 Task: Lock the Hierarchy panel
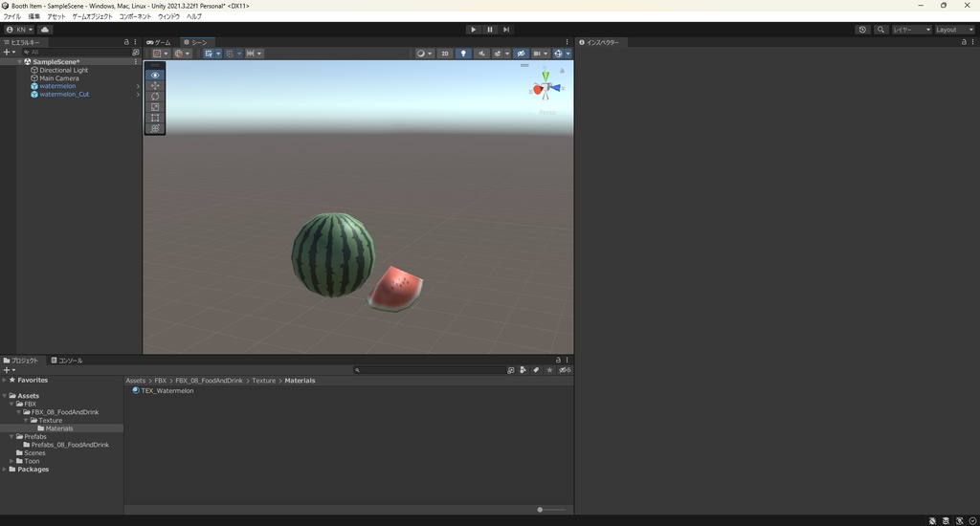(126, 42)
